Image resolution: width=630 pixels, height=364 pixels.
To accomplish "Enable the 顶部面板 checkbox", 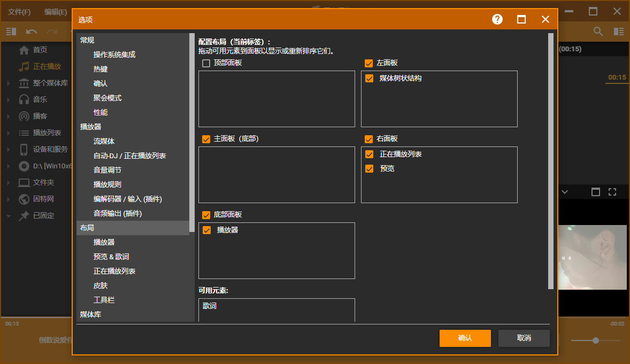I will pyautogui.click(x=206, y=63).
